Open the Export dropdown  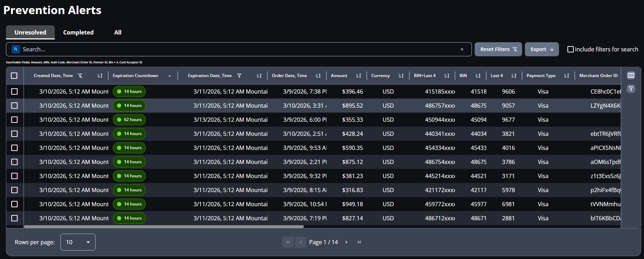(542, 49)
